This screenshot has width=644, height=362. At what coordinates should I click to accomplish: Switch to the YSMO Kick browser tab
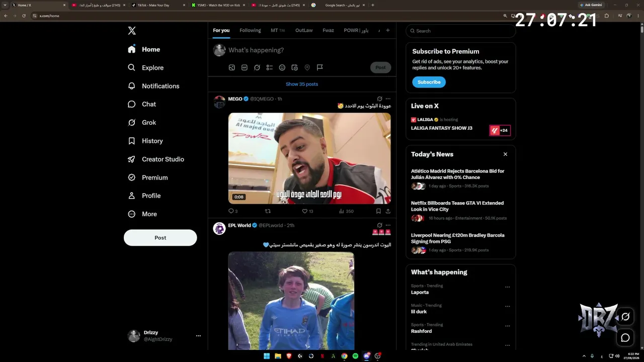click(x=218, y=5)
